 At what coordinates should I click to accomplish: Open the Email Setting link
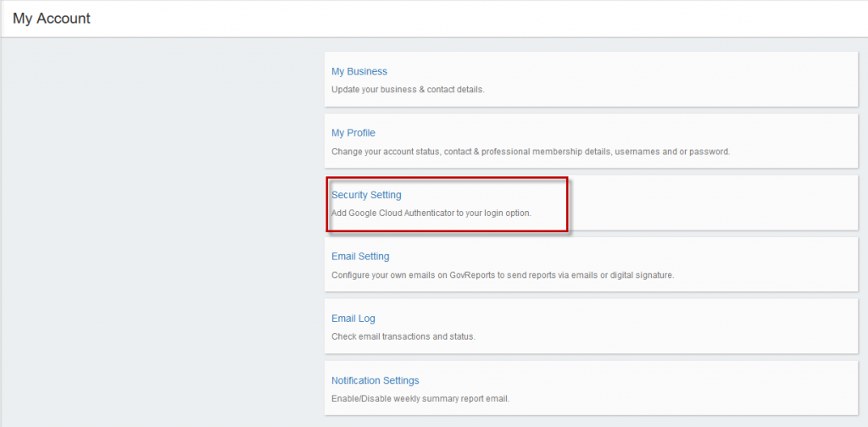360,257
